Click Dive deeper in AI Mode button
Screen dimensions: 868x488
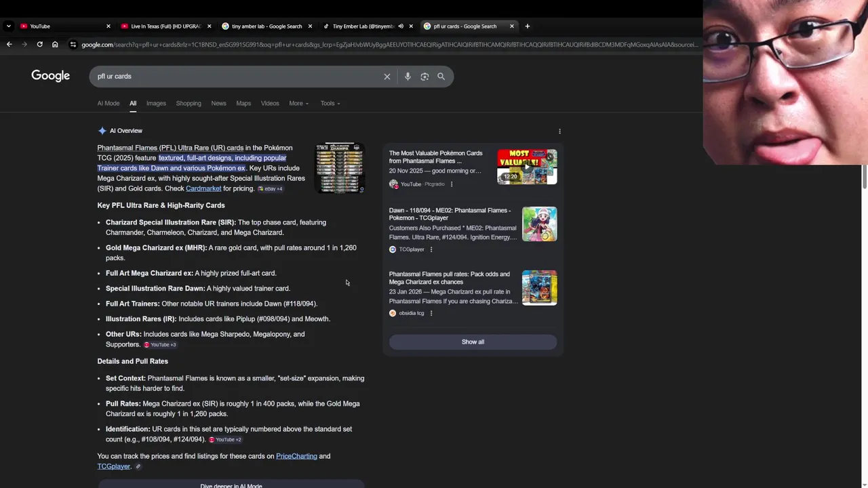pos(231,485)
